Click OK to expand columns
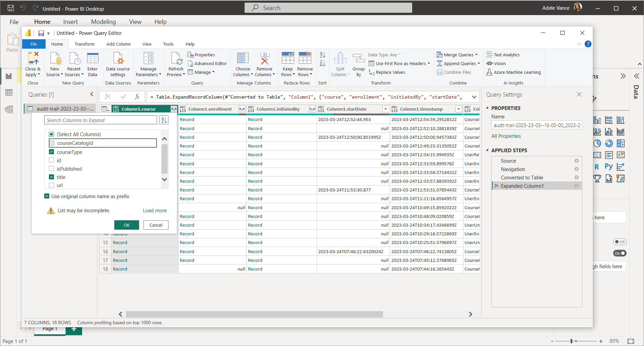 pos(126,225)
